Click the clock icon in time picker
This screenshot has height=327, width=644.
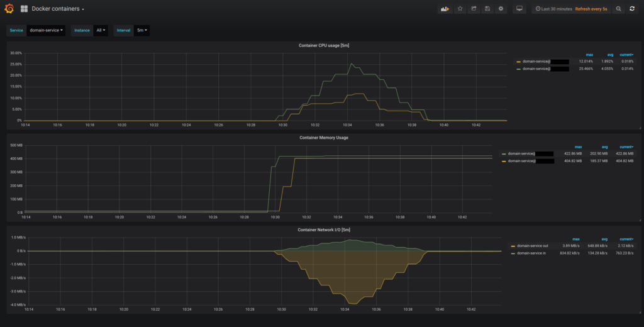coord(538,9)
